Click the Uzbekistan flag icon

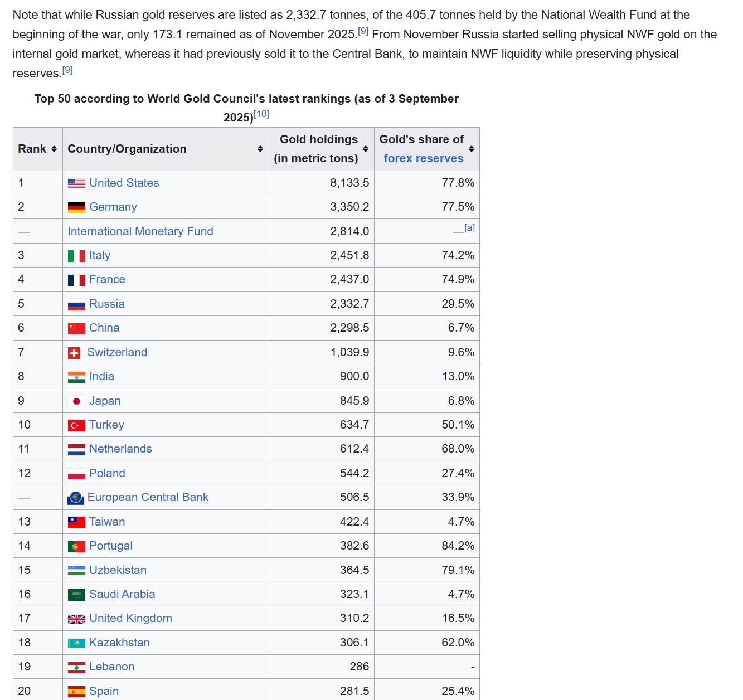coord(76,571)
